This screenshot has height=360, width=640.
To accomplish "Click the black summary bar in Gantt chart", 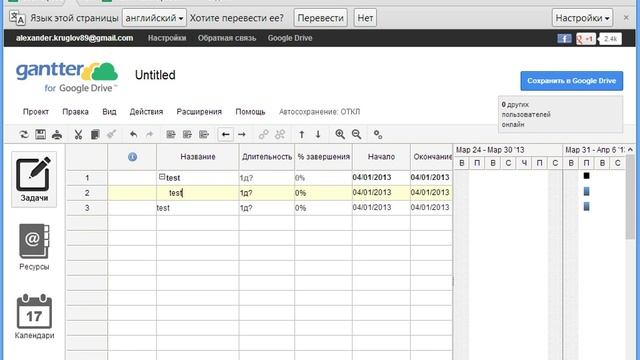I will coord(587,176).
